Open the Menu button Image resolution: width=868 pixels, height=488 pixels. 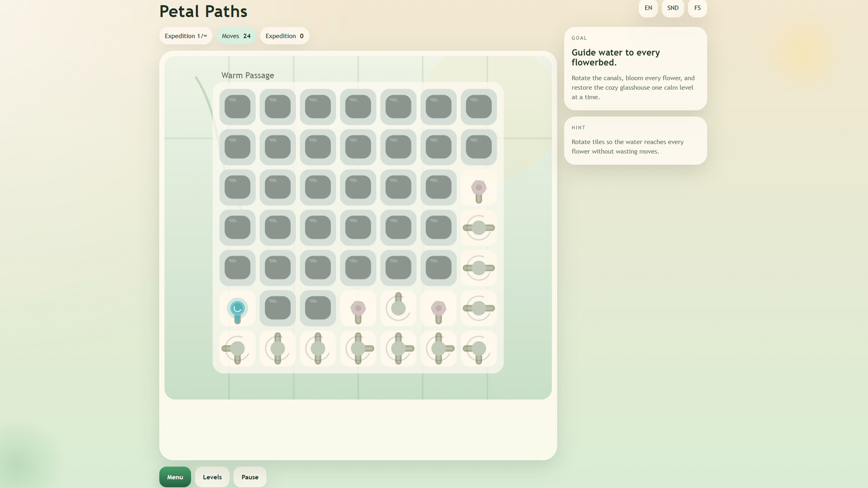pos(175,477)
